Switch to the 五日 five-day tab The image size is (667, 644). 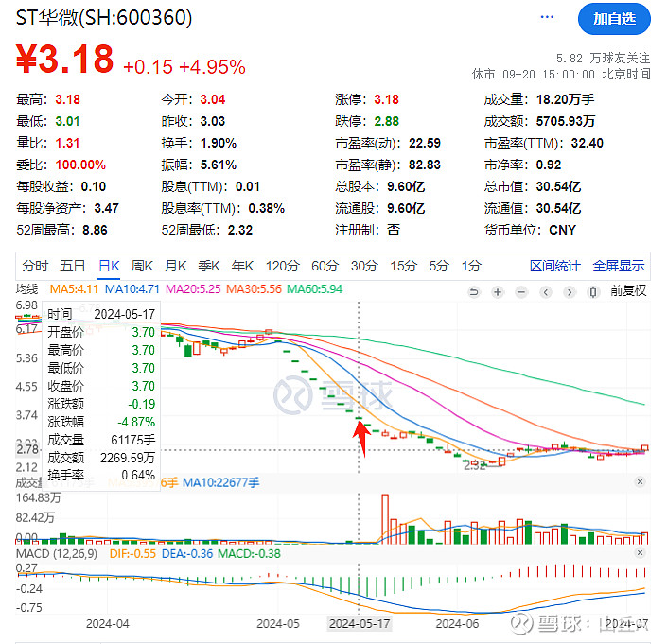click(x=72, y=266)
